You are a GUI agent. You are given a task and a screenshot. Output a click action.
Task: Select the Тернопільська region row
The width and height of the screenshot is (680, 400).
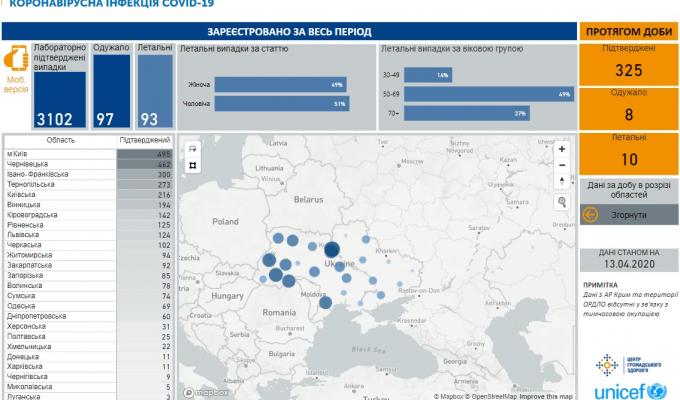coord(88,184)
